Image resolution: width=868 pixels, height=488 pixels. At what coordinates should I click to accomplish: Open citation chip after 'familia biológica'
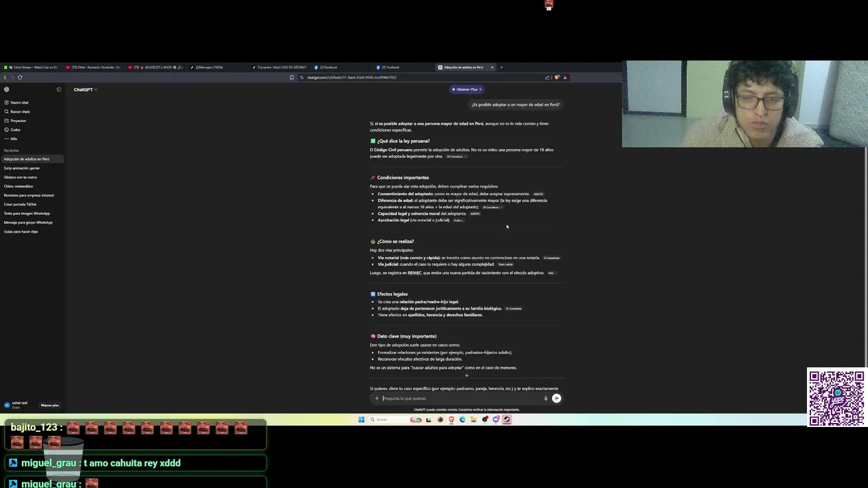[513, 308]
